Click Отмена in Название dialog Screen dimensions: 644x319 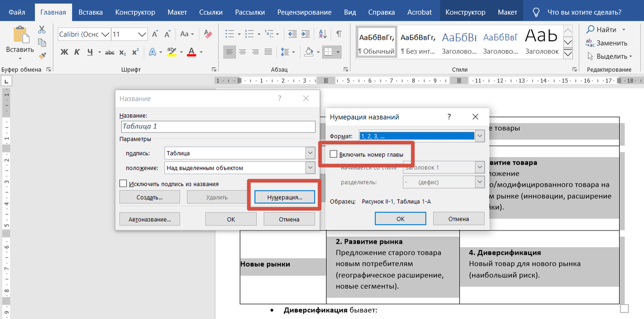(289, 219)
